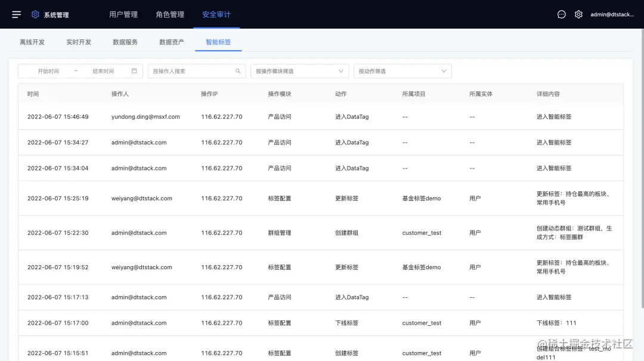
Task: Click the 操作模块 column header
Action: coord(280,94)
